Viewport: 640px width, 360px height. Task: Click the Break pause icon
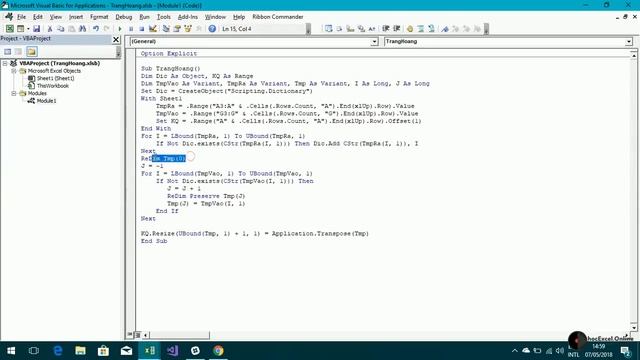coord(131,29)
